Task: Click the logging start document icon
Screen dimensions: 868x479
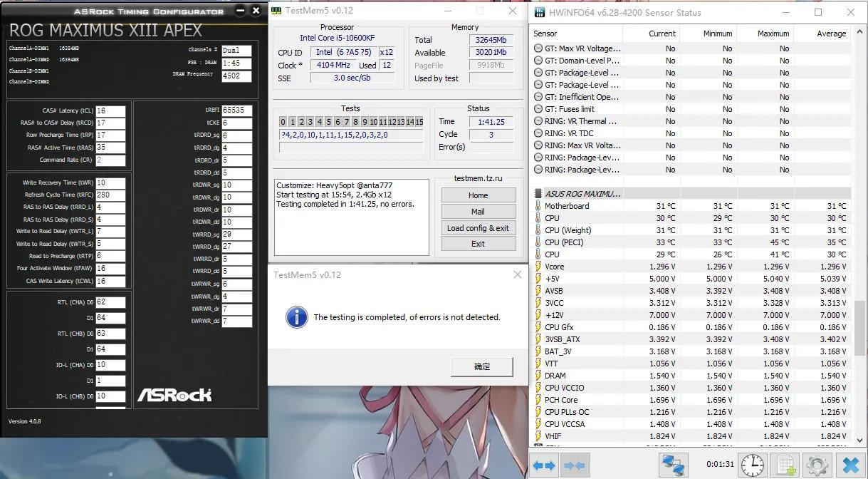Action: tap(786, 465)
